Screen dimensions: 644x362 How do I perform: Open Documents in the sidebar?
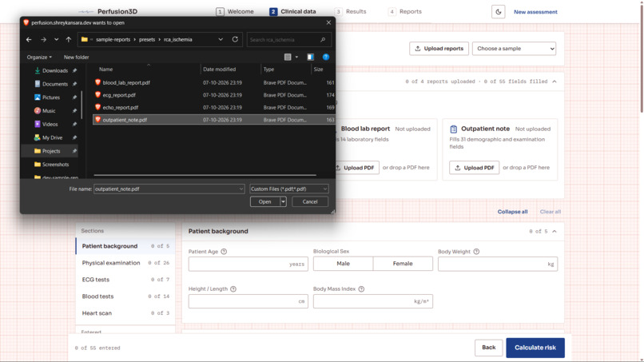click(x=55, y=84)
